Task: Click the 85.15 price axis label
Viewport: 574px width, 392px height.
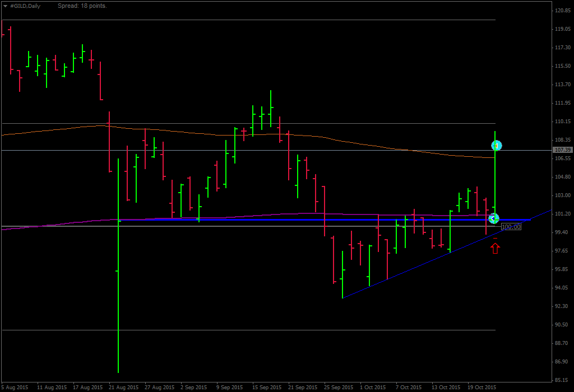Action: 562,380
